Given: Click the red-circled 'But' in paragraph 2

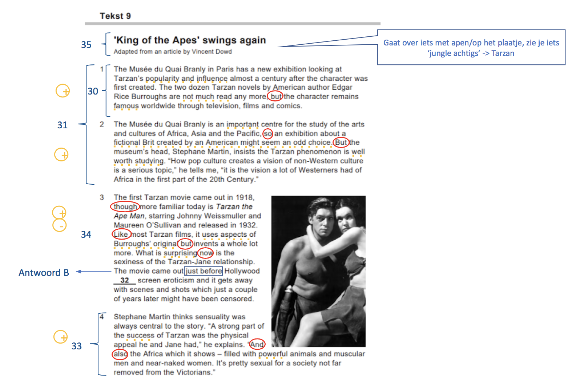Looking at the screenshot, I should [x=341, y=142].
